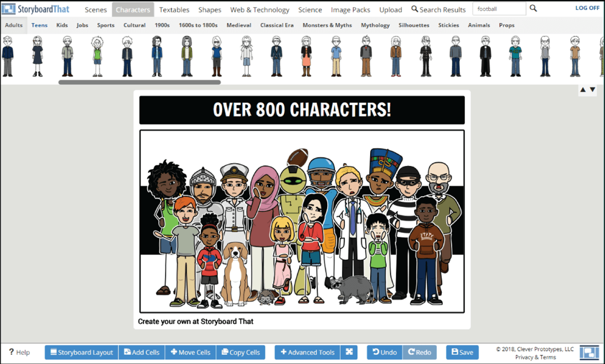Select the first character thumbnail in the row

pos(7,56)
